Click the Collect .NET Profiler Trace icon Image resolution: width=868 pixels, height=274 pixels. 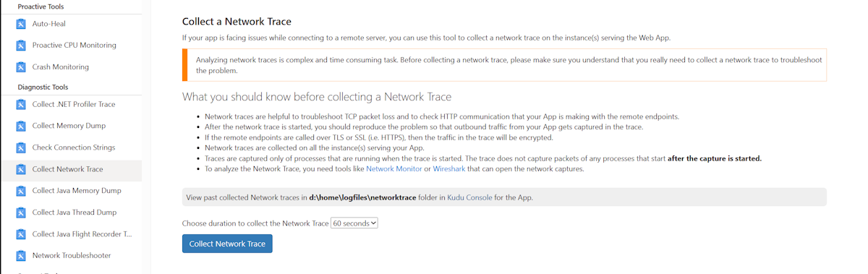point(21,105)
